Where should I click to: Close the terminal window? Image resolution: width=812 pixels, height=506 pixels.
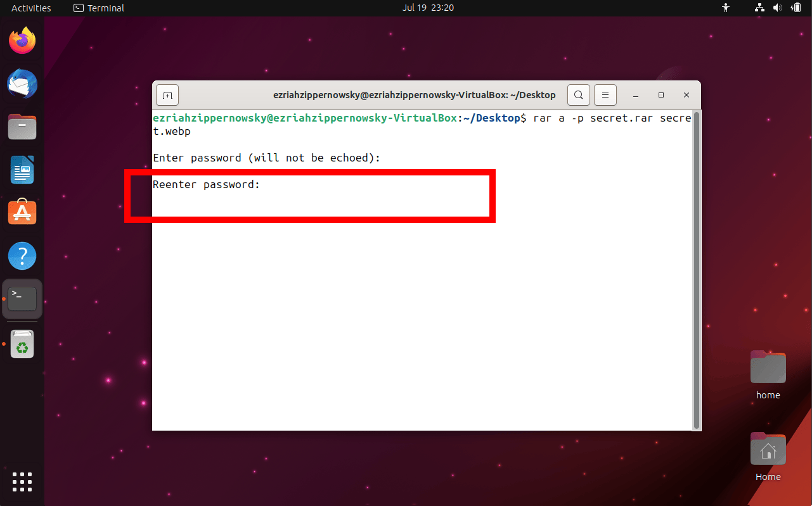[686, 95]
